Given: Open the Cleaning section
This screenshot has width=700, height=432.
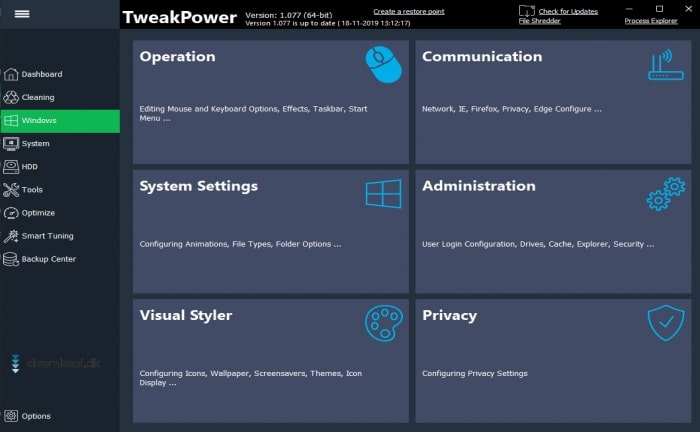Looking at the screenshot, I should point(38,97).
